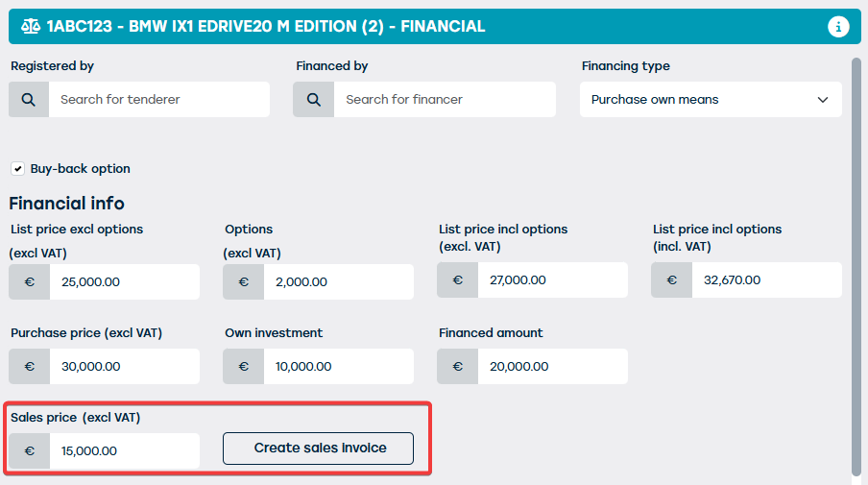Click the Options 2,000.00 field
This screenshot has height=485, width=868.
[x=337, y=282]
